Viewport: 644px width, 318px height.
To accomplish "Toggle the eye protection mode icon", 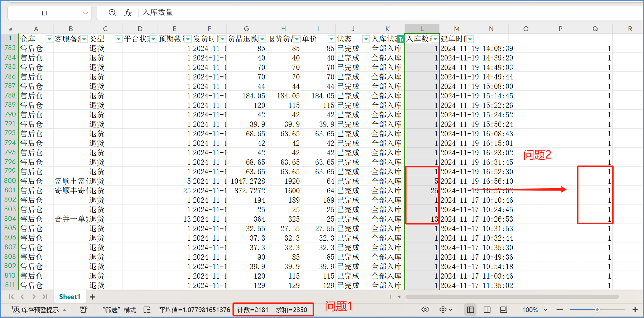I will 425,310.
